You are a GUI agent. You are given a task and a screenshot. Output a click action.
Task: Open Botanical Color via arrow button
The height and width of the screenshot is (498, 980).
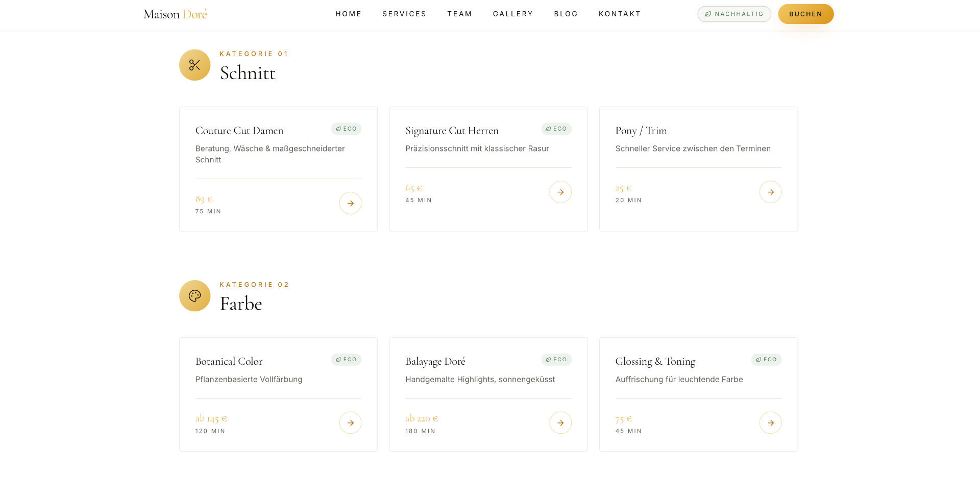pos(350,422)
